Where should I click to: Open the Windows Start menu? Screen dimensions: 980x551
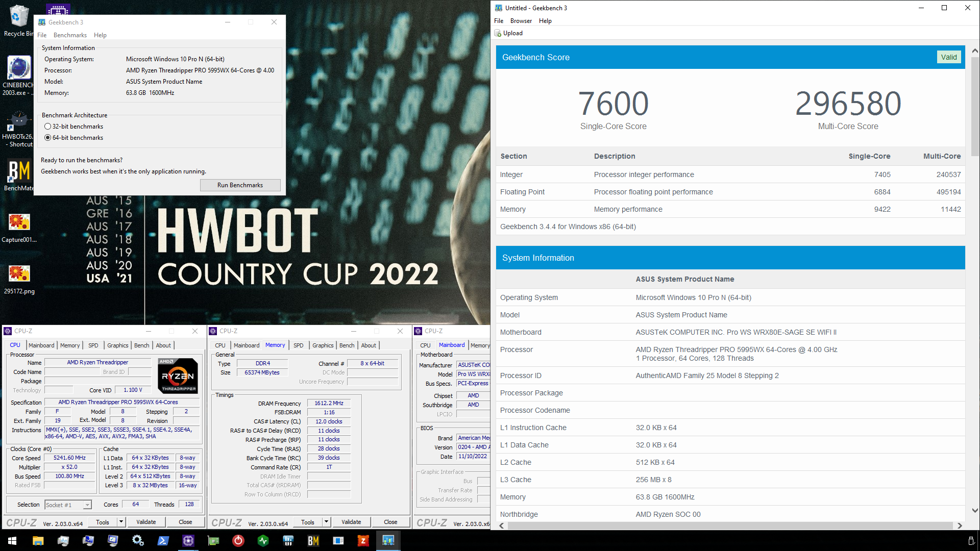(12, 541)
